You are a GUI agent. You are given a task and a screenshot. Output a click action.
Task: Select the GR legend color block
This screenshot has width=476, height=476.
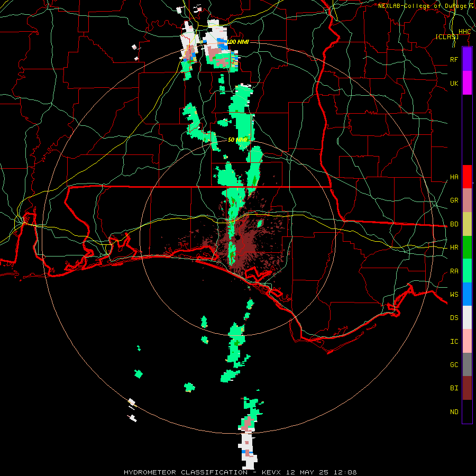(467, 200)
